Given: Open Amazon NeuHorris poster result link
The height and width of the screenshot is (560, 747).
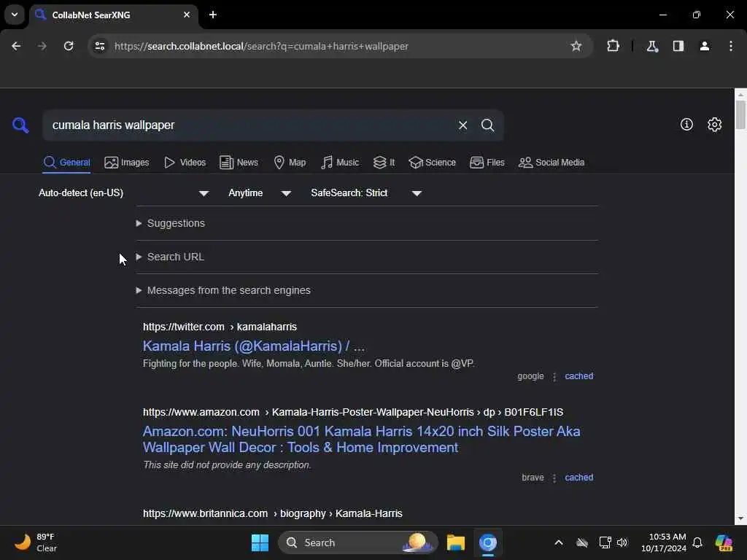Looking at the screenshot, I should (362, 440).
